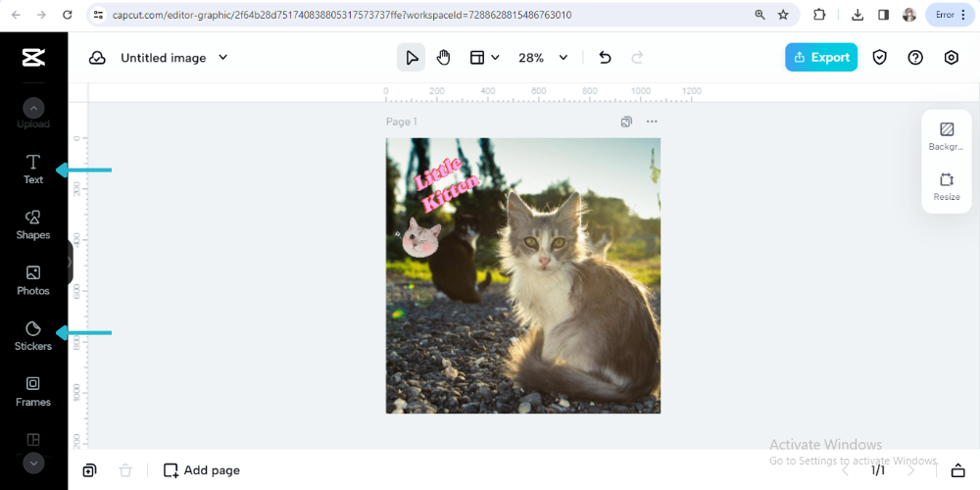This screenshot has width=980, height=490.
Task: Open the shield protection icon
Action: (879, 58)
